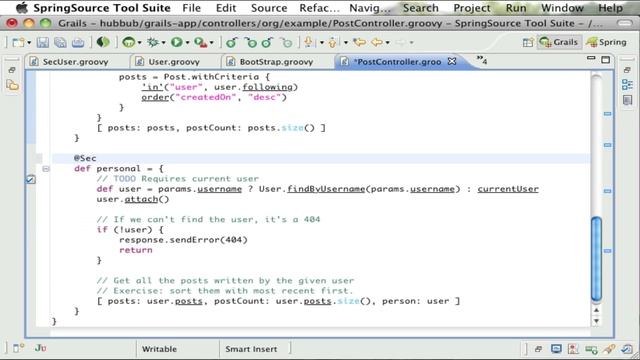Viewport: 640px width, 360px height.
Task: Open the New wizard dropdown arrow
Action: (29, 42)
